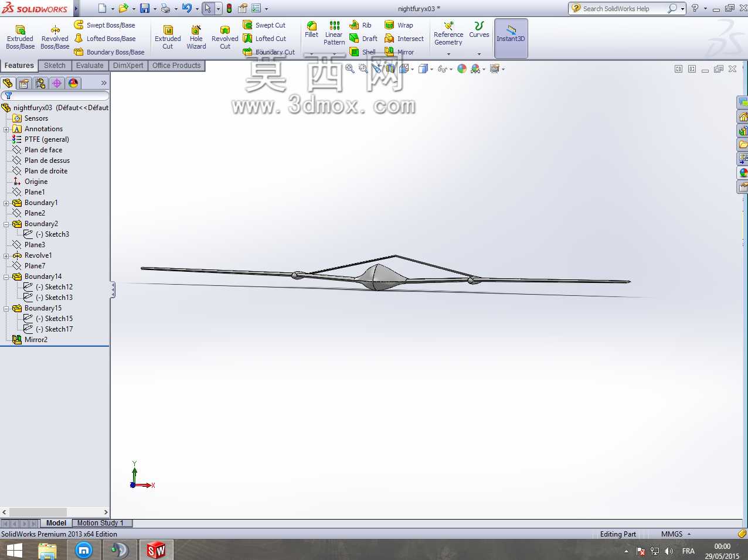Toggle the select cursor tool
This screenshot has width=748, height=560.
click(x=208, y=8)
